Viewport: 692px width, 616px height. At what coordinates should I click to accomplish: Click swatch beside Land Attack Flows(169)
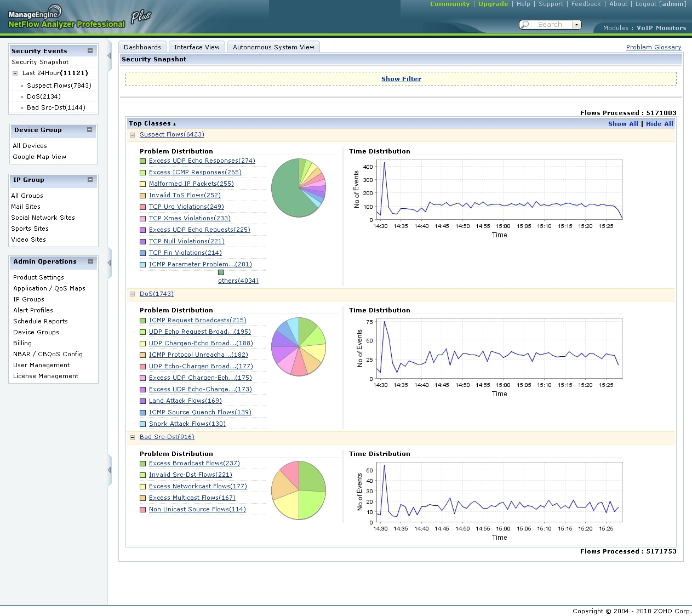[x=142, y=401]
